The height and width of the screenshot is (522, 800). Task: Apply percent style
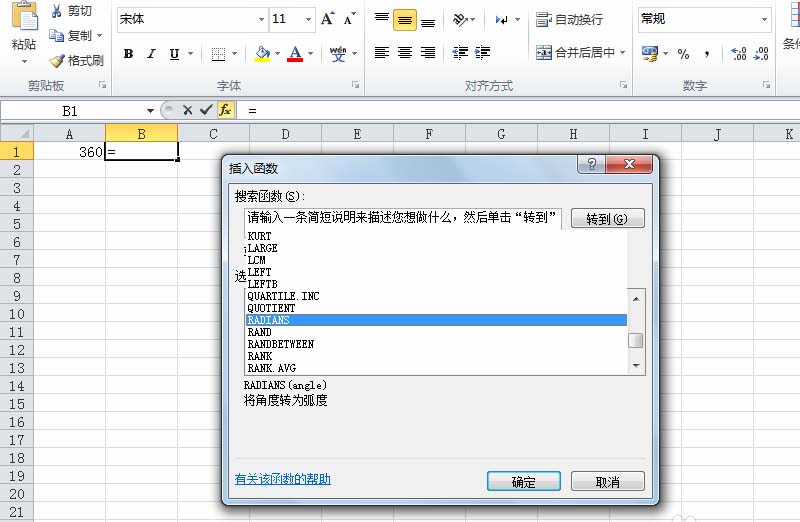683,53
